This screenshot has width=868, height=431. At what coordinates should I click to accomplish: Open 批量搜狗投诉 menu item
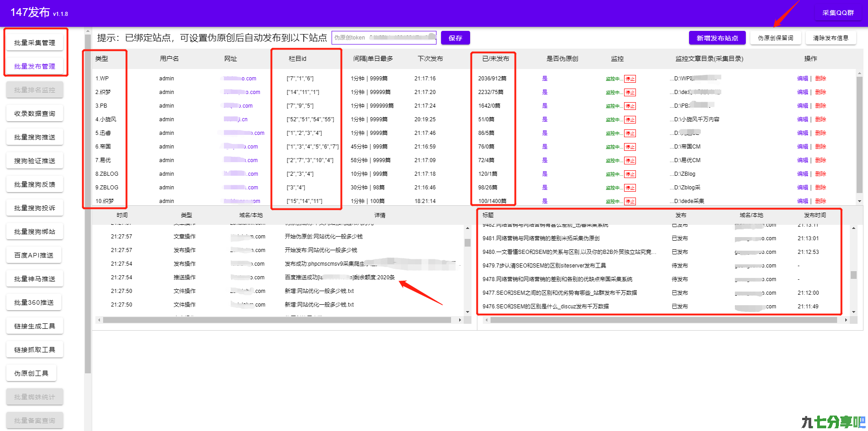click(35, 208)
